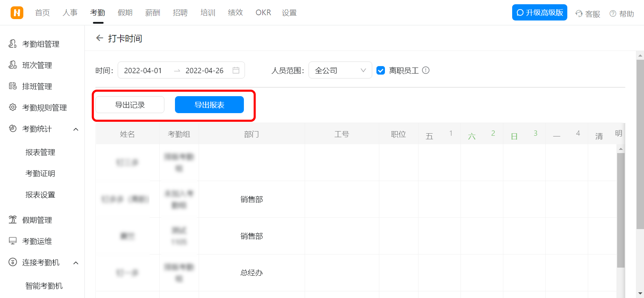Collapse the 考勤统计 sidebar section

(76, 129)
